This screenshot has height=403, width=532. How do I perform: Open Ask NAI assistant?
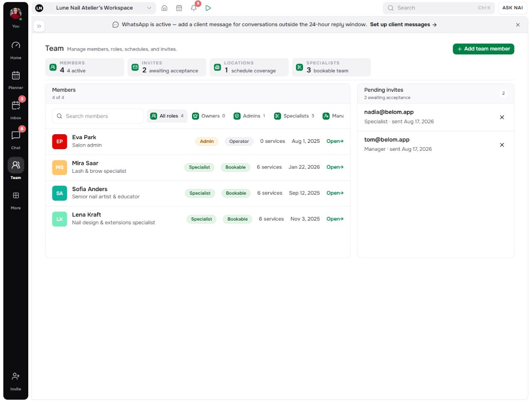click(512, 8)
